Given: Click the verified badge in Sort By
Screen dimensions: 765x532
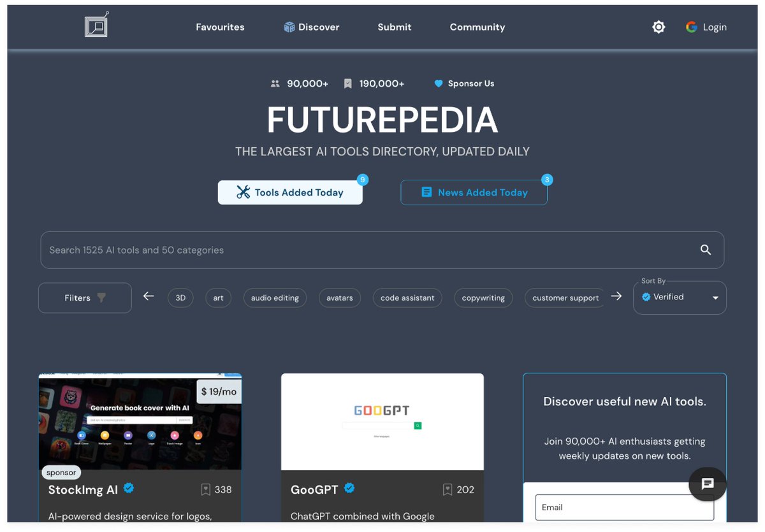Looking at the screenshot, I should pyautogui.click(x=646, y=297).
